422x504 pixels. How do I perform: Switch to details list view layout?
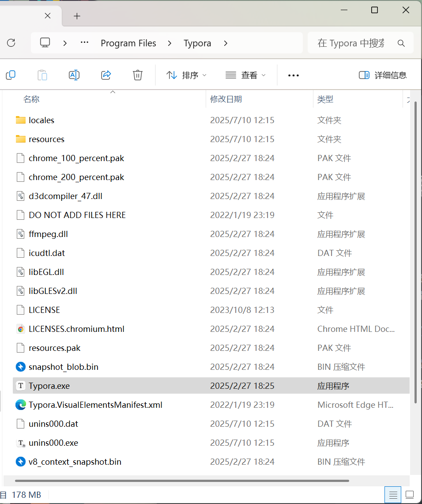pyautogui.click(x=393, y=494)
